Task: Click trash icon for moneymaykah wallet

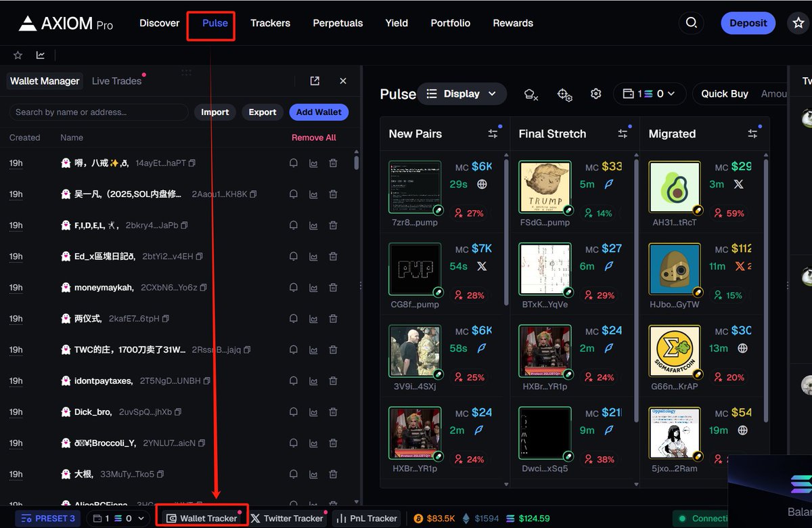Action: tap(333, 288)
